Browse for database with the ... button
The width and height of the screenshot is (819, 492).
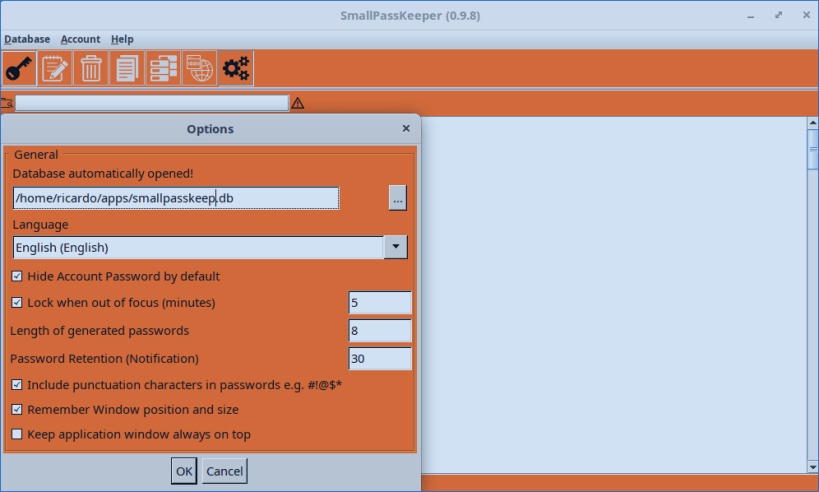coord(397,198)
